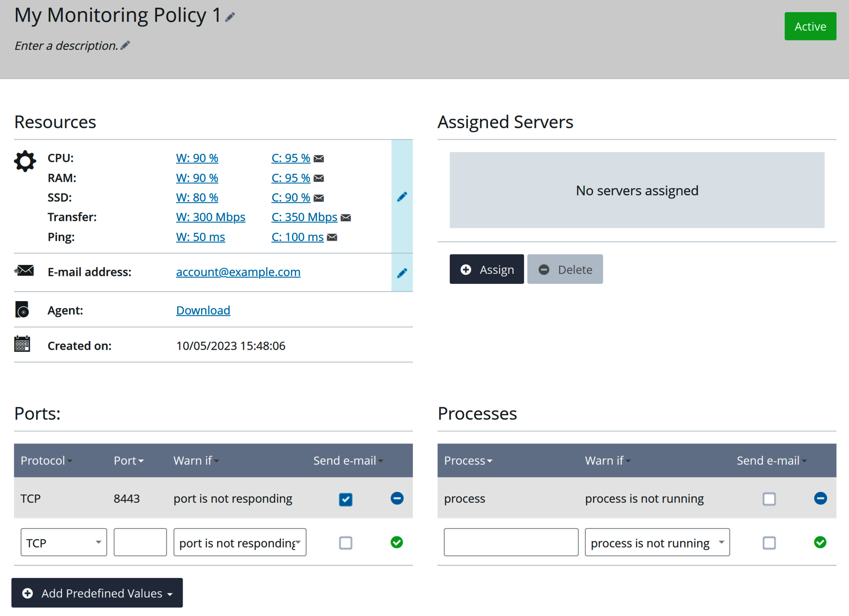Expand Add Predefined Values menu
The width and height of the screenshot is (849, 616).
tap(97, 593)
